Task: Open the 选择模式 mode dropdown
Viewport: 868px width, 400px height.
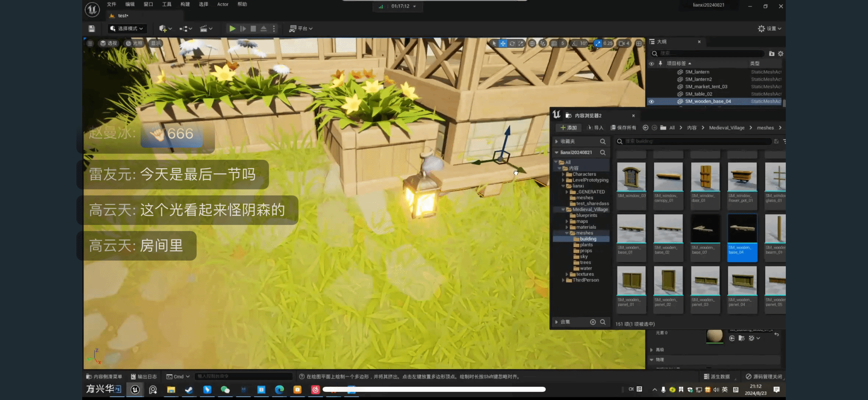Action: click(x=127, y=28)
